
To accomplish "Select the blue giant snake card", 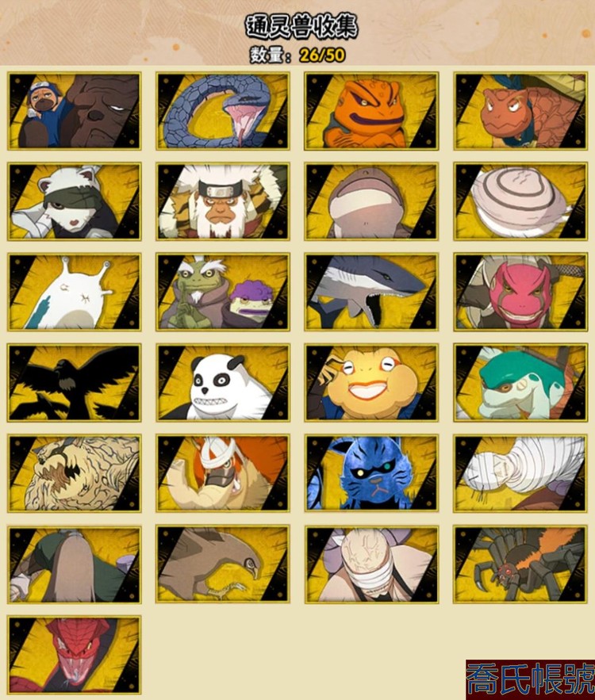I will [x=223, y=111].
